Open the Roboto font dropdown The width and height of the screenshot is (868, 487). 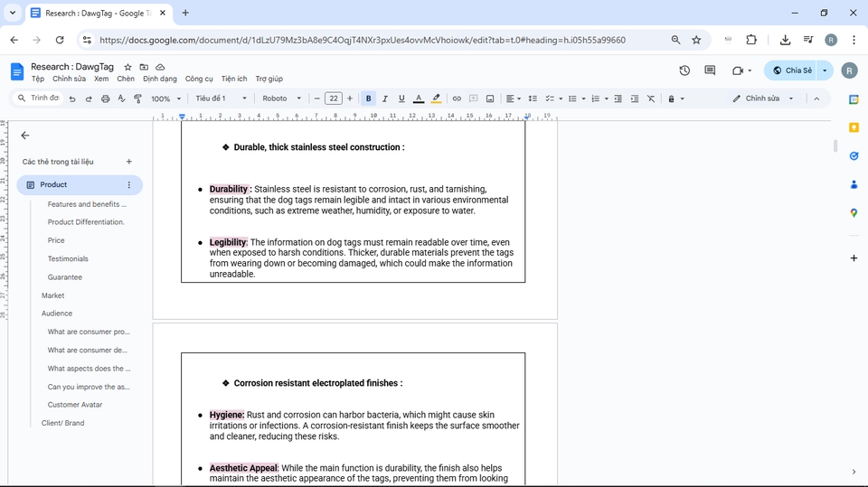pyautogui.click(x=281, y=98)
